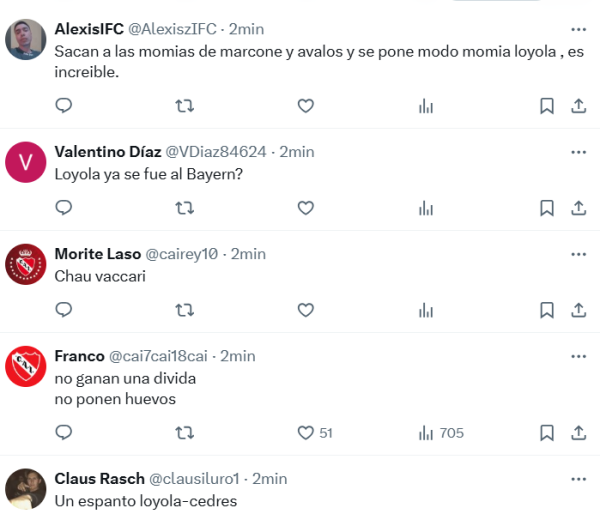Open Morite Laso's profile picture
Image resolution: width=600 pixels, height=514 pixels.
(x=26, y=265)
